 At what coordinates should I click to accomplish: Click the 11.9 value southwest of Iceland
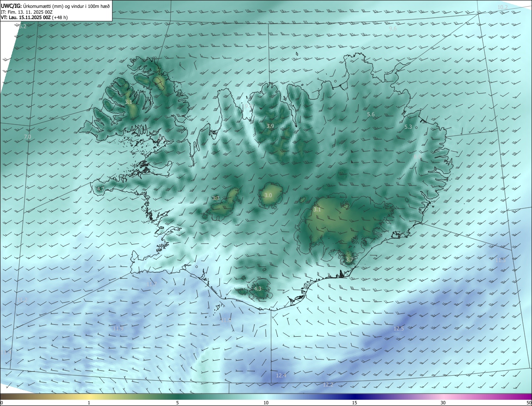[x=118, y=328]
